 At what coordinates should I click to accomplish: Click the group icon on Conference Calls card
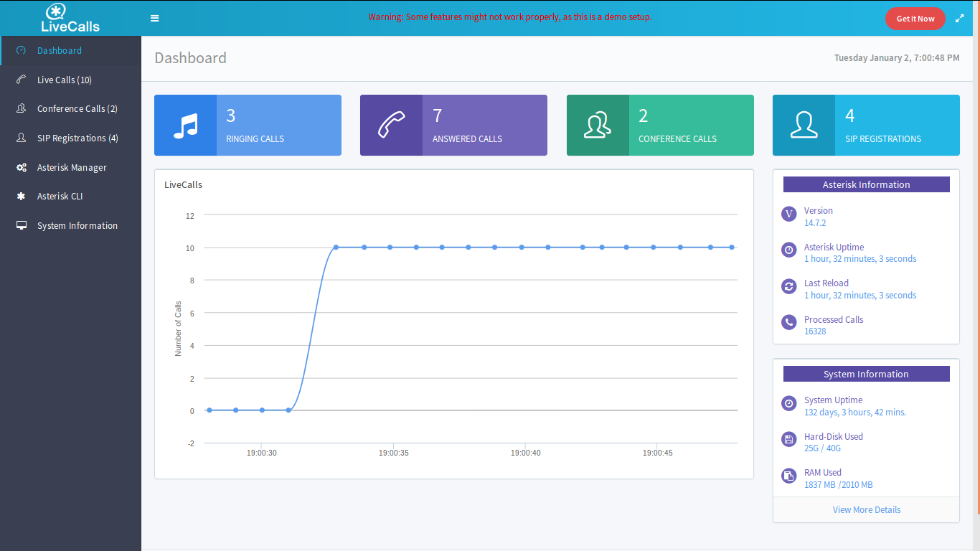[598, 126]
